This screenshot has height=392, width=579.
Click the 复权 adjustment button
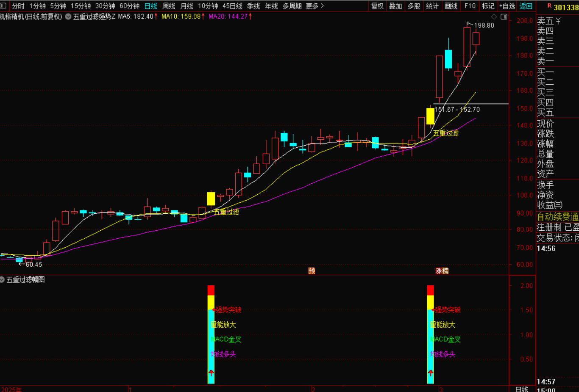tap(377, 6)
